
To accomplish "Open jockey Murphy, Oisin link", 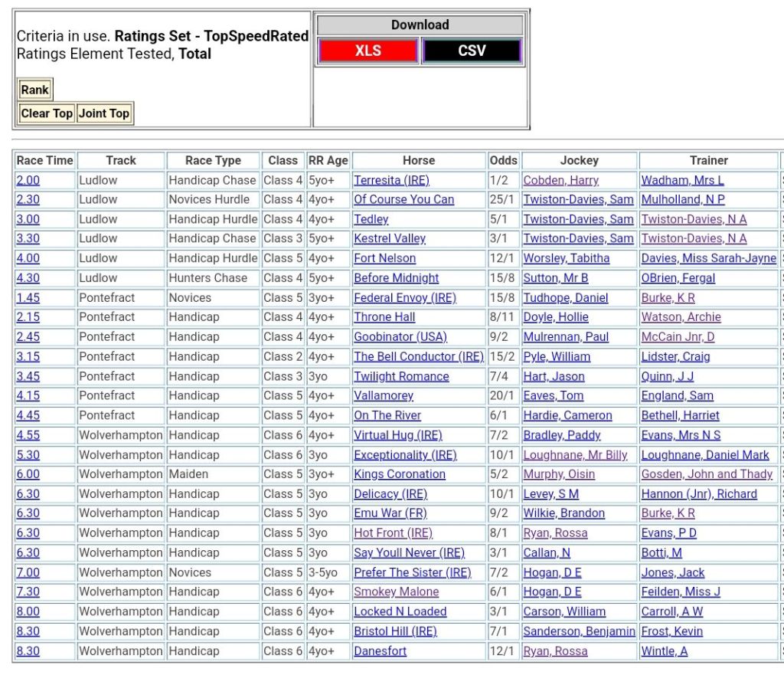I will 559,474.
